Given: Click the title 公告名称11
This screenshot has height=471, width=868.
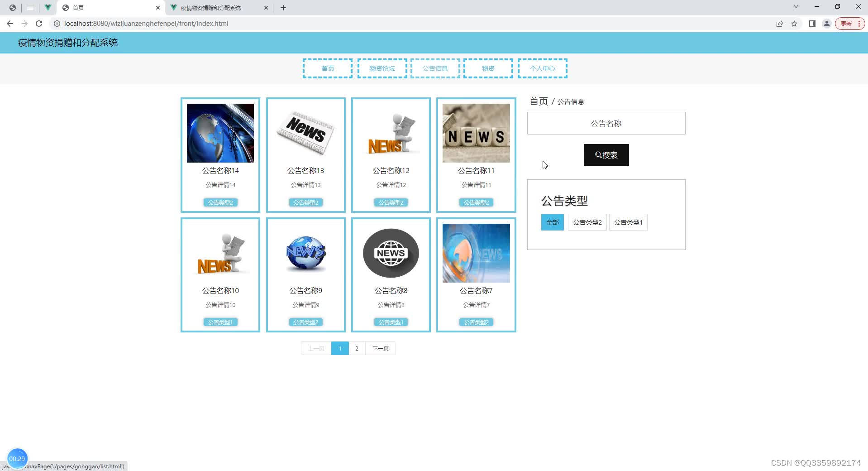Looking at the screenshot, I should coord(476,171).
